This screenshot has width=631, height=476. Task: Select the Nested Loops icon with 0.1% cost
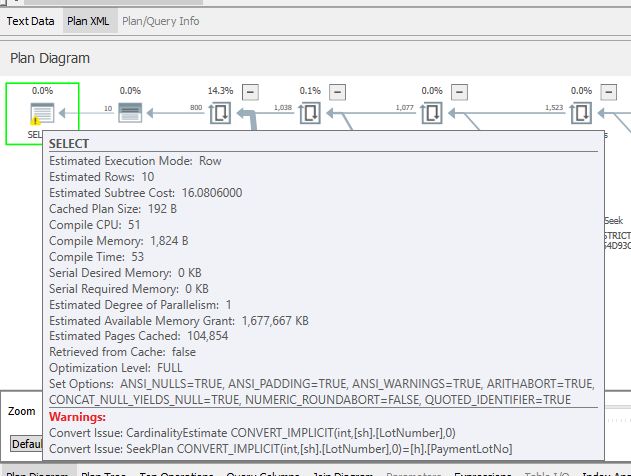310,113
